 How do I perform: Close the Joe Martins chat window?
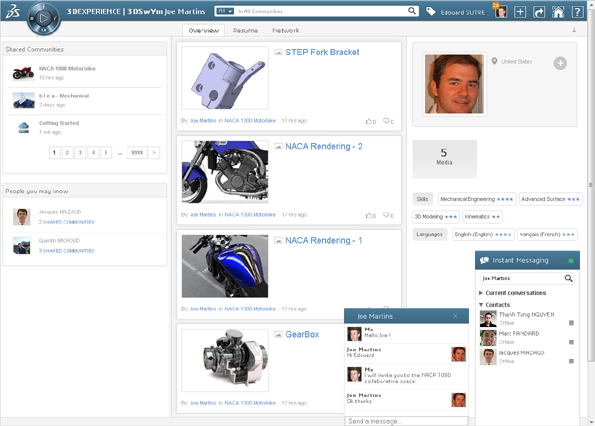point(455,316)
